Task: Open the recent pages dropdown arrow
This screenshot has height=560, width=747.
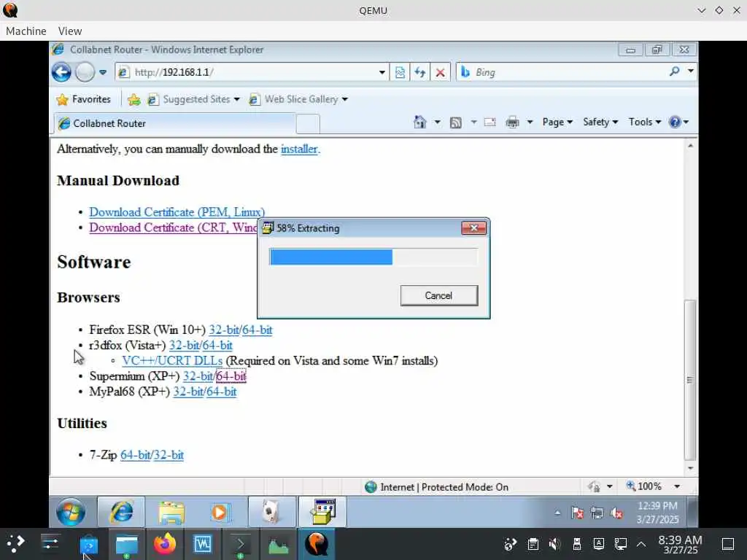Action: 102,72
